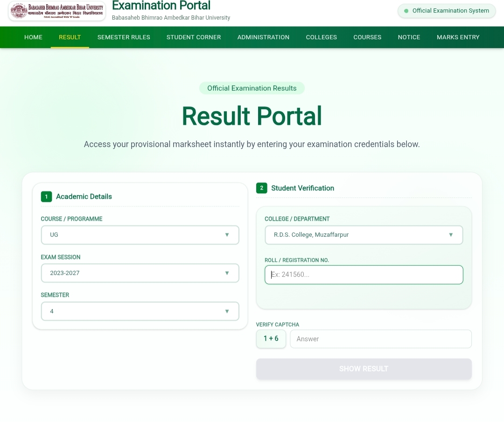Open the ADMINISTRATION menu item
The height and width of the screenshot is (422, 504).
[x=263, y=37]
